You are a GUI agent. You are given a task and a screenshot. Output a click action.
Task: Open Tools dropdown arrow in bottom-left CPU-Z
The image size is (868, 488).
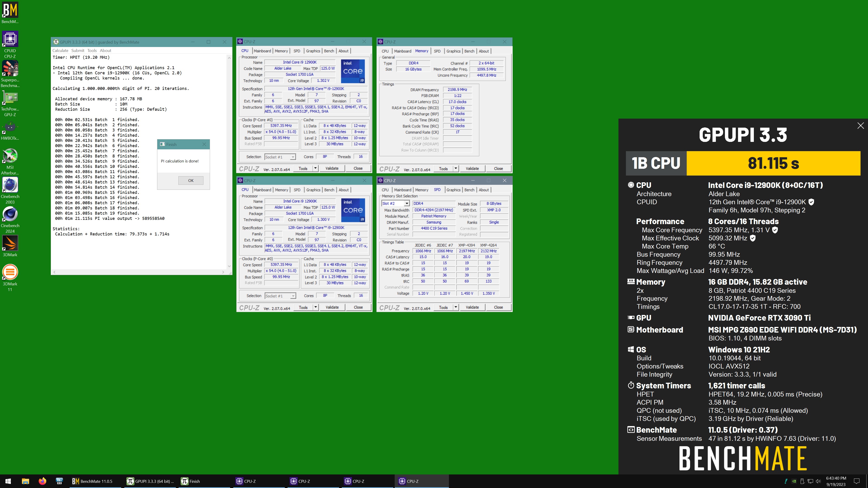[316, 307]
